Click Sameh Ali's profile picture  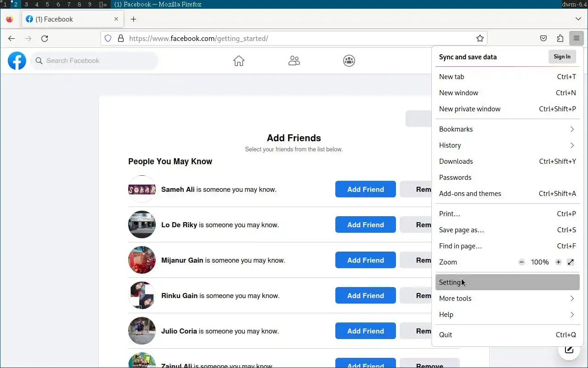pos(142,189)
